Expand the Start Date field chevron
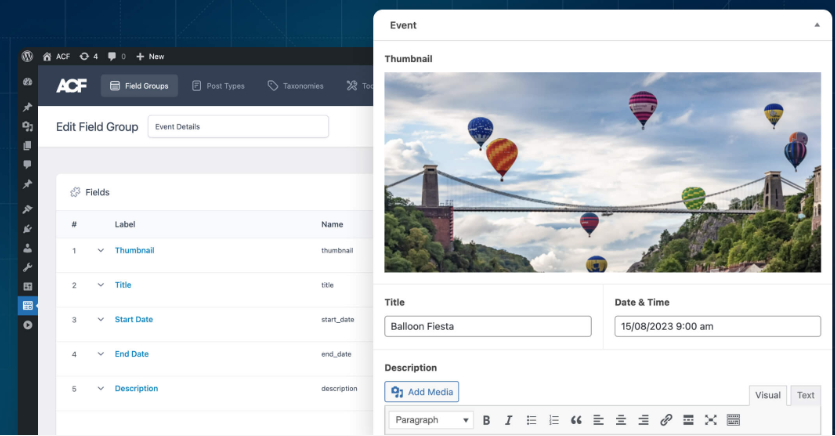This screenshot has width=835, height=436. (100, 319)
